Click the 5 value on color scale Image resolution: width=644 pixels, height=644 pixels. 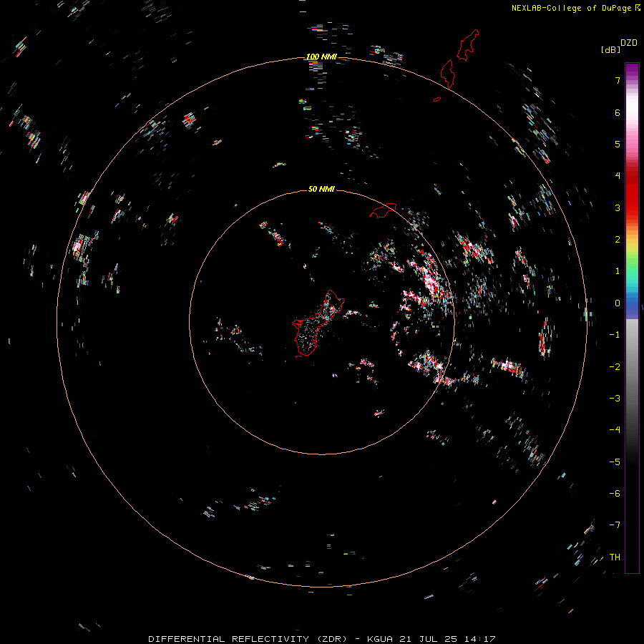point(618,144)
